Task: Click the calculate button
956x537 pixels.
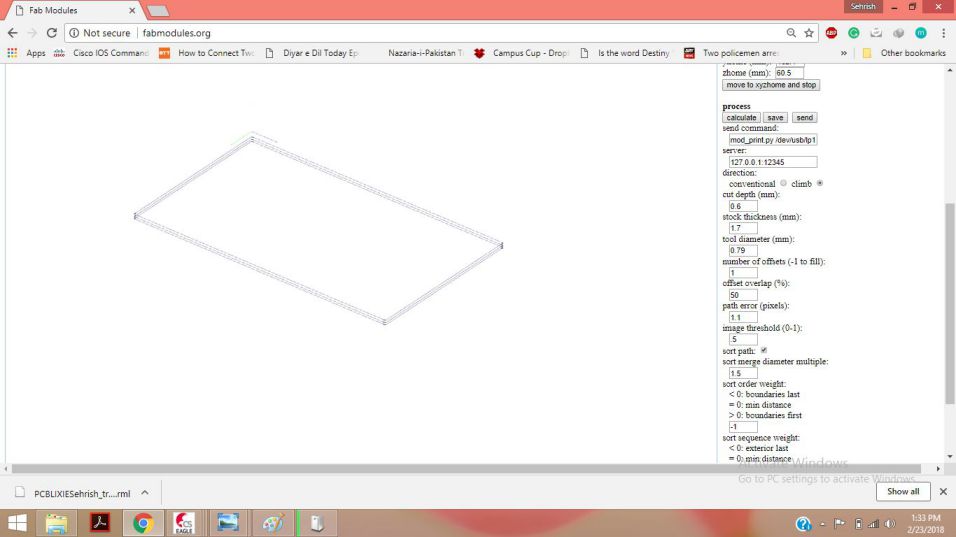Action: point(741,118)
